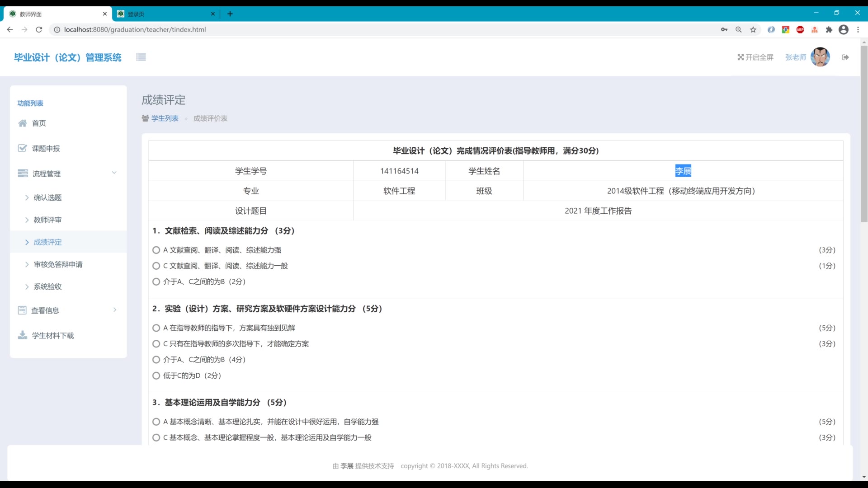Open the 教师评审 tree item
This screenshot has height=488, width=868.
tap(47, 220)
